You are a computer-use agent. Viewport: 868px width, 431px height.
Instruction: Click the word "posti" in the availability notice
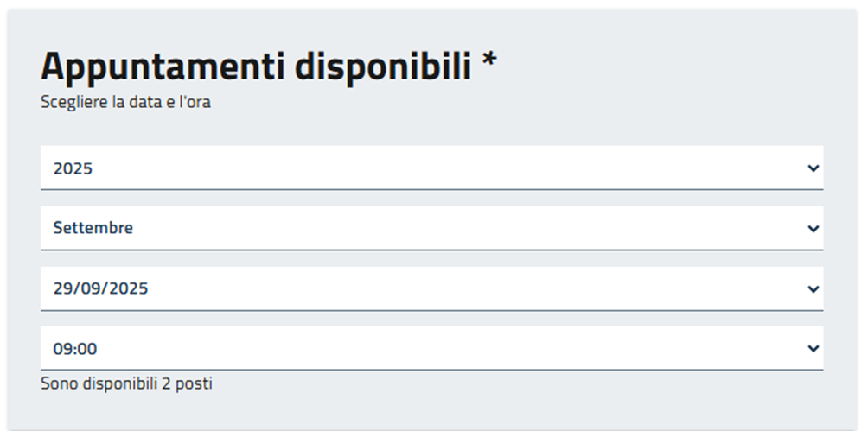194,383
